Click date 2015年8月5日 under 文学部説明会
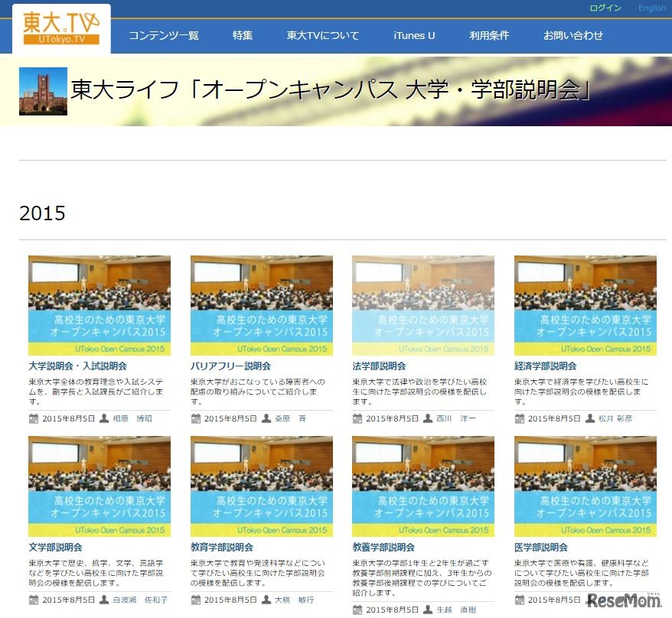 tap(69, 600)
